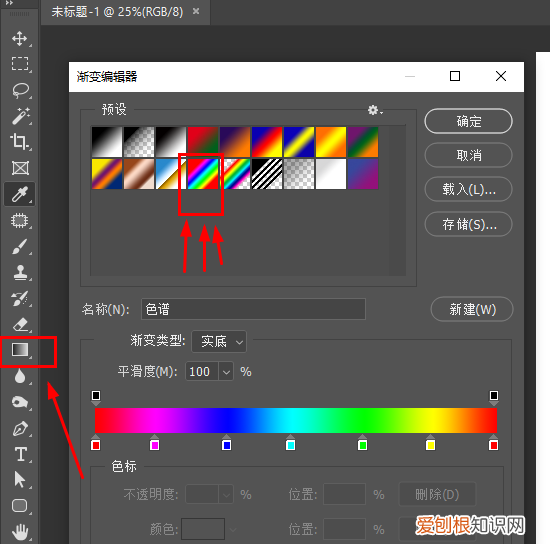Select the Move tool
This screenshot has height=544, width=550.
[20, 39]
